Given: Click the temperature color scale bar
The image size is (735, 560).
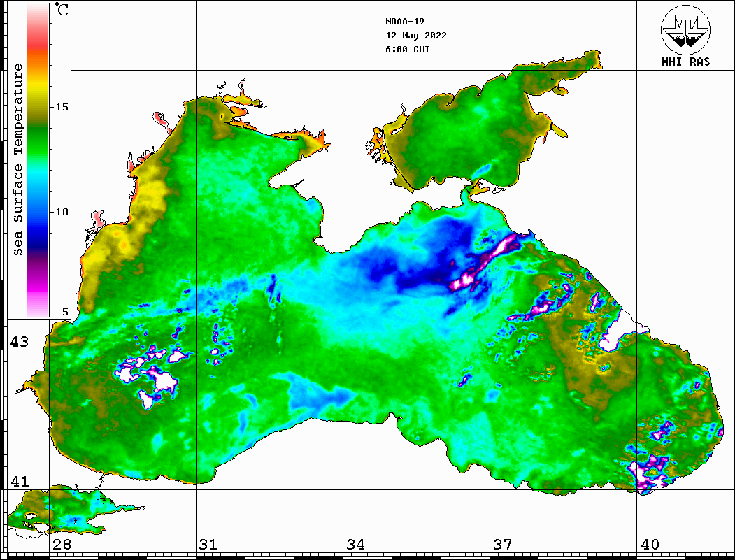Looking at the screenshot, I should click(x=38, y=160).
